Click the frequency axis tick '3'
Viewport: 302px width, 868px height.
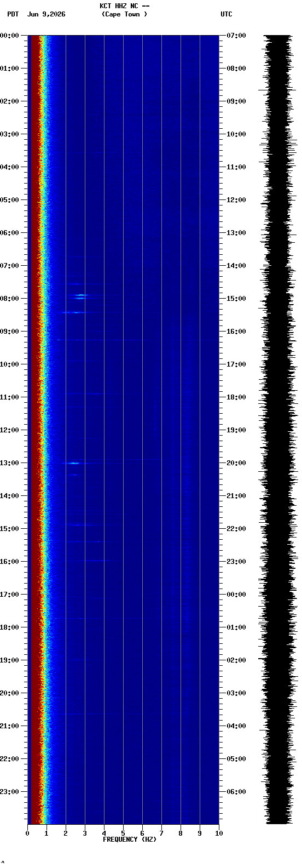(85, 833)
